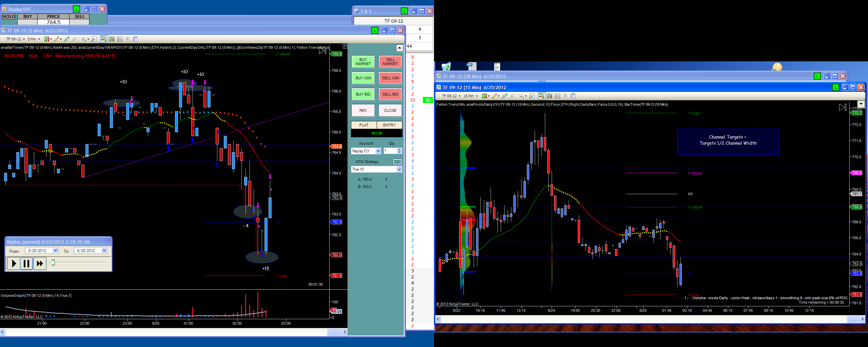Zoom out on the 15 Min chart
This screenshot has width=868, height=347.
512,96
